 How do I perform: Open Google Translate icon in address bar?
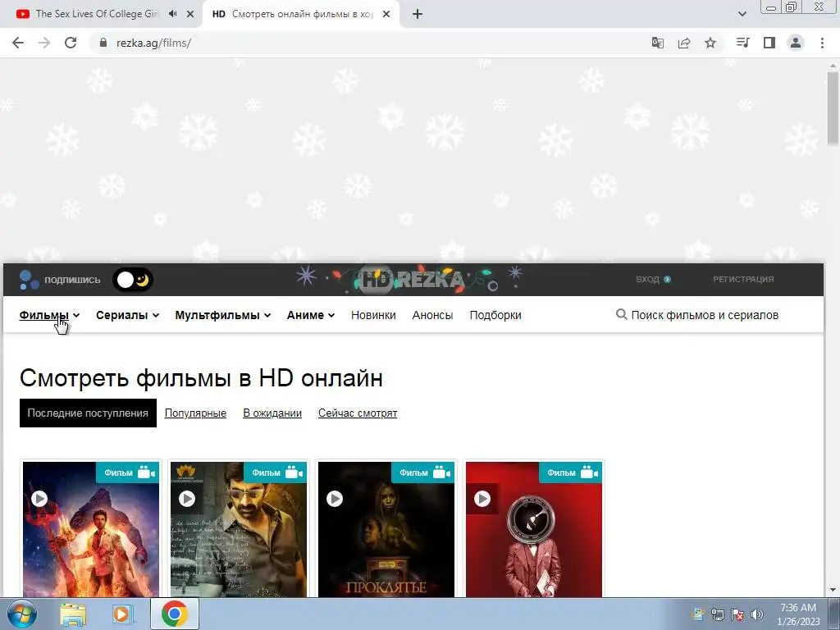click(x=657, y=43)
